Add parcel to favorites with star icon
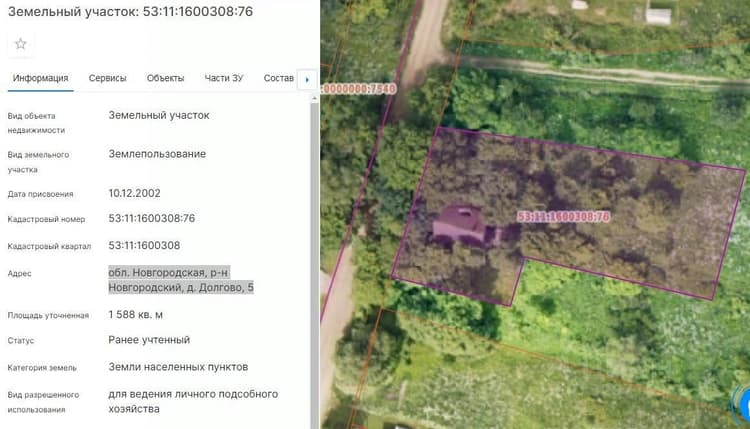The height and width of the screenshot is (429, 750). (x=21, y=44)
